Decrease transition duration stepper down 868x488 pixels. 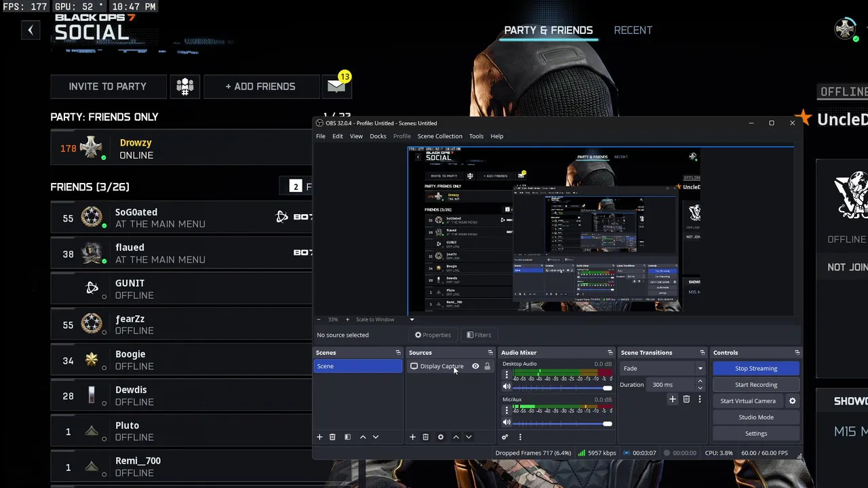[x=700, y=388]
